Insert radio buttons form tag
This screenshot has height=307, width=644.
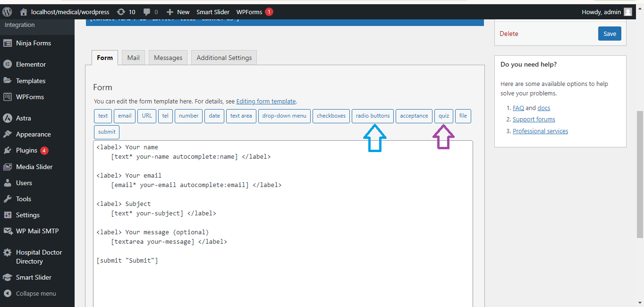373,116
